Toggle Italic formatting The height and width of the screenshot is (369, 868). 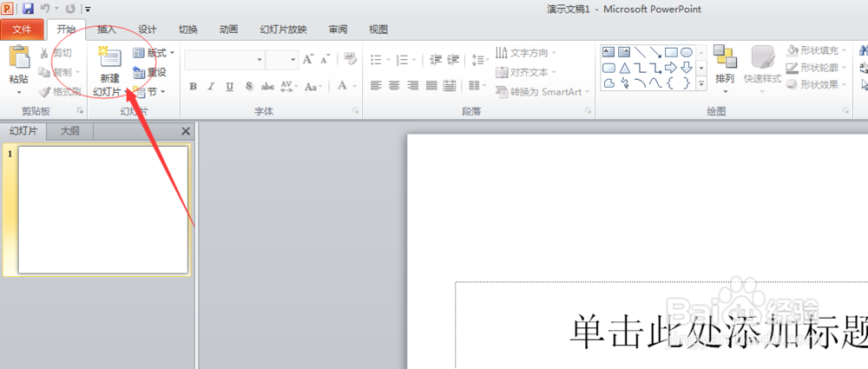point(211,87)
